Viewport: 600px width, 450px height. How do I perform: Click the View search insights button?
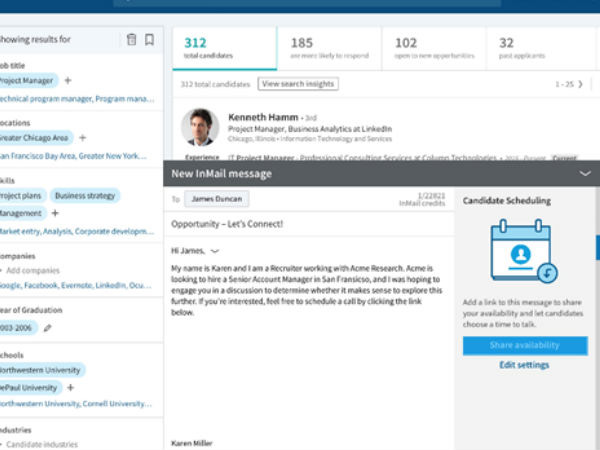pos(298,84)
